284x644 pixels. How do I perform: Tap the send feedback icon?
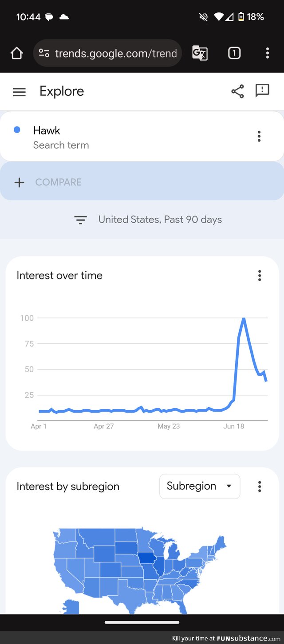coord(262,91)
